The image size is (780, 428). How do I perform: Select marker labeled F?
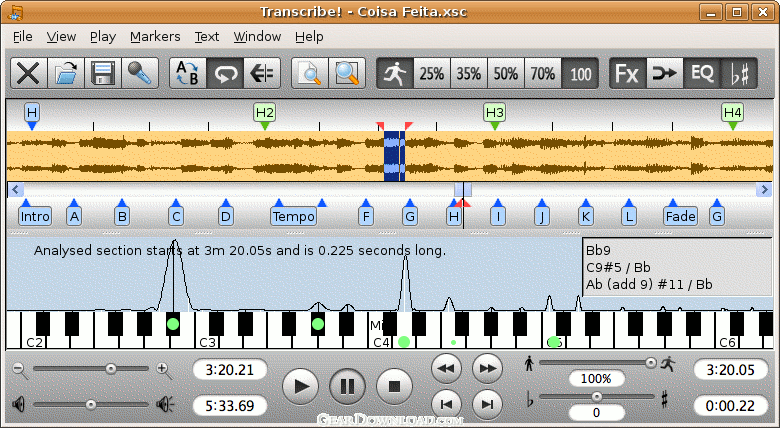366,216
